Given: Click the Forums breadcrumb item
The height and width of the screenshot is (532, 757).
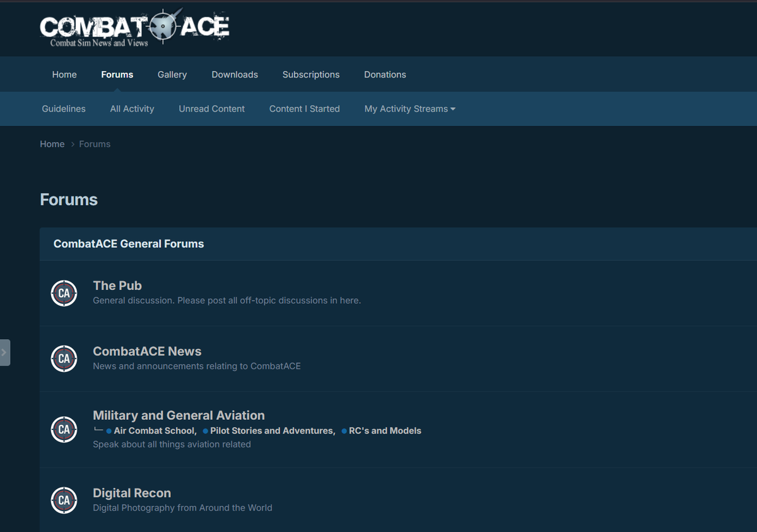Looking at the screenshot, I should (x=95, y=144).
